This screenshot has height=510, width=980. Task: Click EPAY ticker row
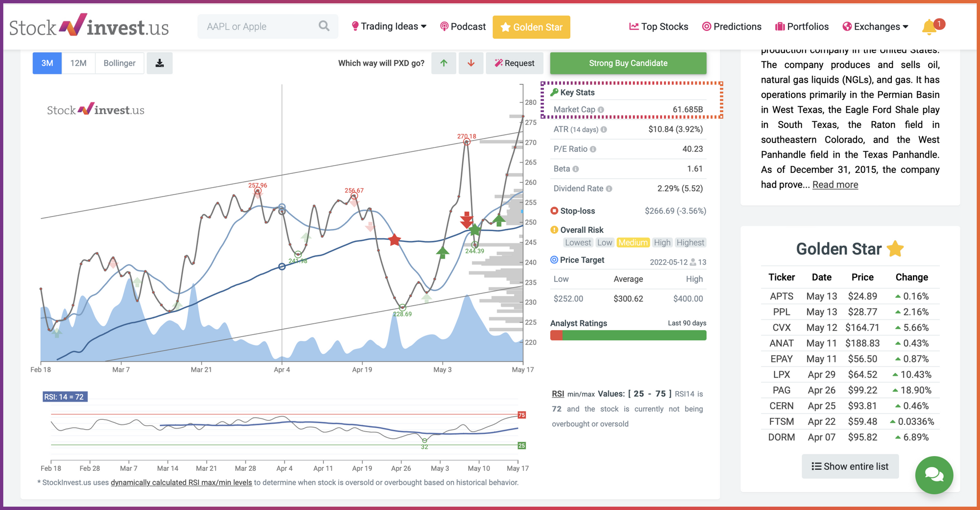pos(850,359)
